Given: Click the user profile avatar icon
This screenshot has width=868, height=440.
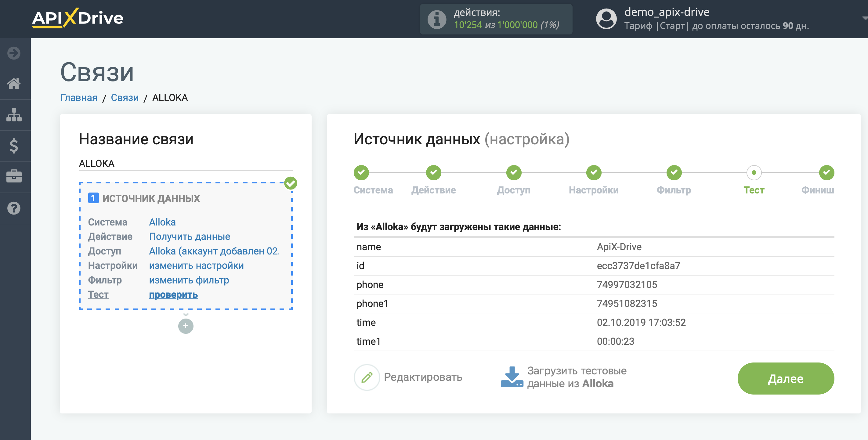Looking at the screenshot, I should pyautogui.click(x=606, y=19).
